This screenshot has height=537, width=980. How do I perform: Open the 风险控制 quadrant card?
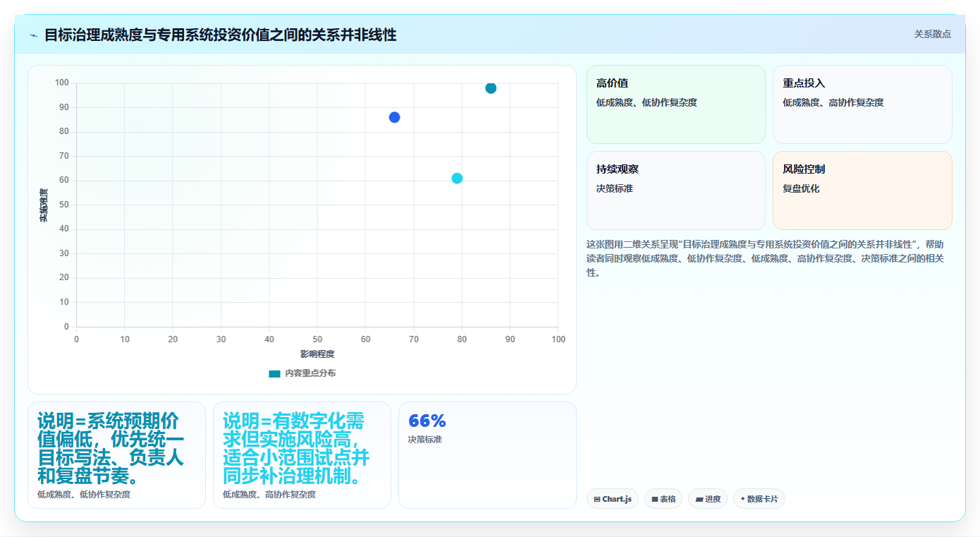click(862, 191)
